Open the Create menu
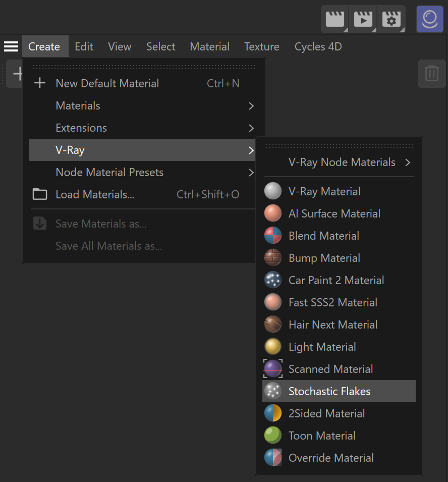Image resolution: width=448 pixels, height=482 pixels. (x=44, y=46)
